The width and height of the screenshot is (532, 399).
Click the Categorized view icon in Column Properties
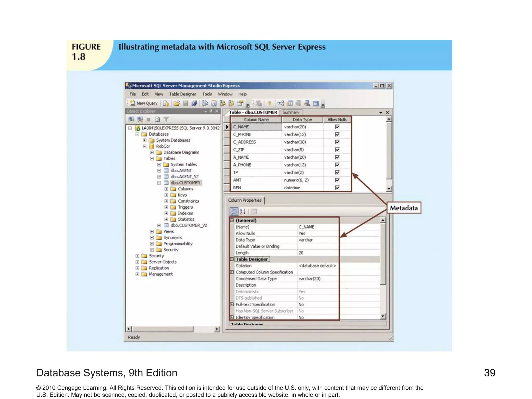[234, 212]
